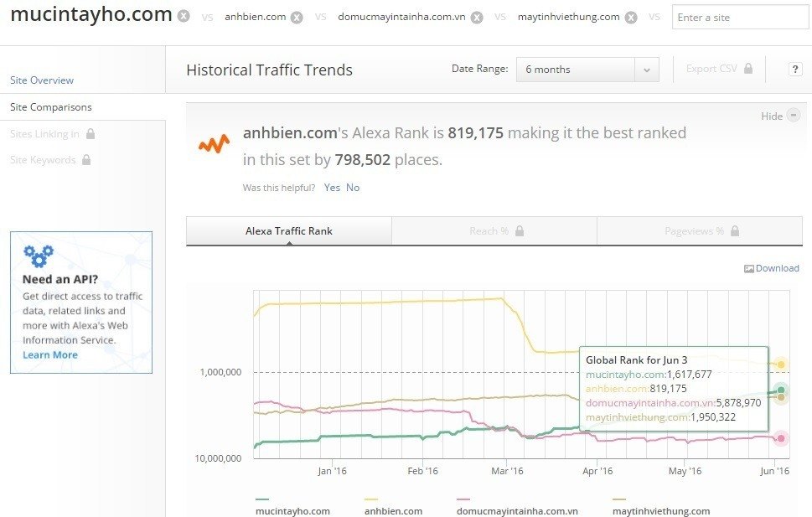The height and width of the screenshot is (517, 812).
Task: Click the maytinhviethung.com name in the header
Action: click(x=569, y=17)
